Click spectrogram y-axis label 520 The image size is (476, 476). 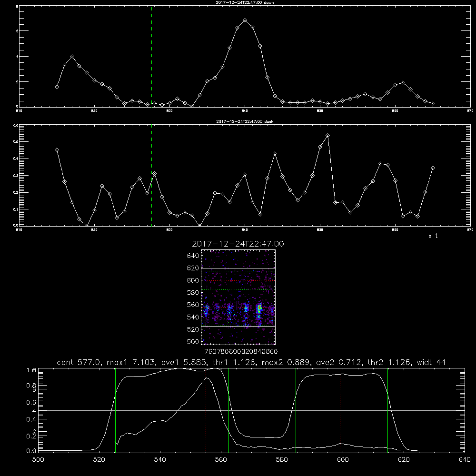pos(193,329)
